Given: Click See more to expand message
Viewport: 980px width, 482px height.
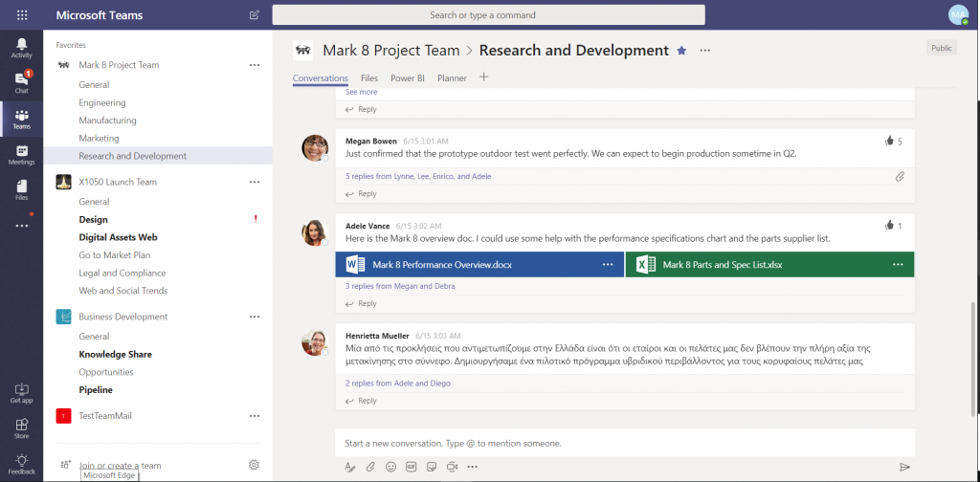Looking at the screenshot, I should coord(361,92).
